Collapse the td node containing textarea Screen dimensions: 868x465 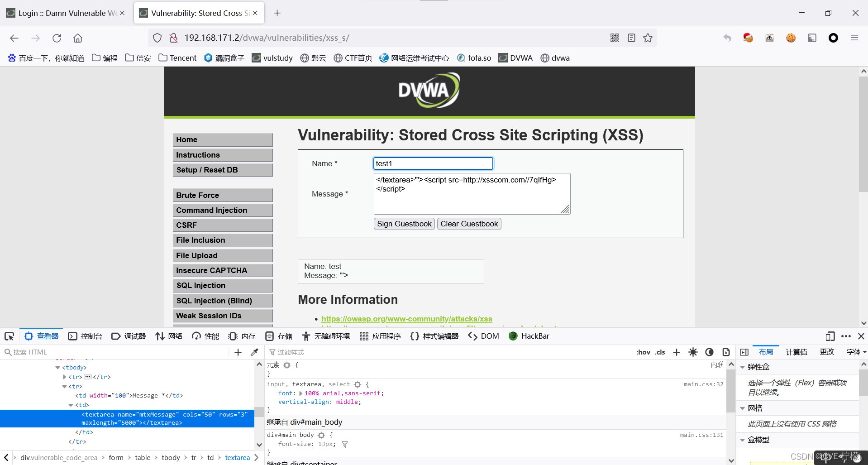point(71,405)
